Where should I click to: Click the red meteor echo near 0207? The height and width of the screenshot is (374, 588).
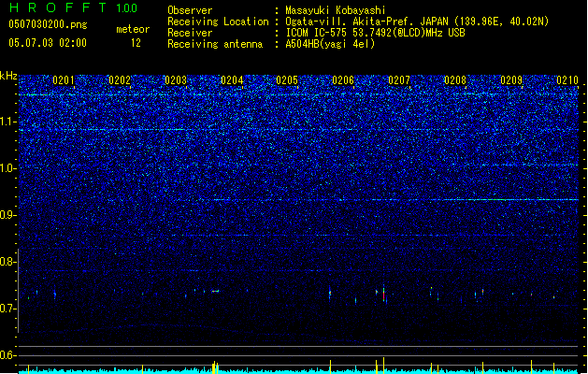pyautogui.click(x=383, y=295)
